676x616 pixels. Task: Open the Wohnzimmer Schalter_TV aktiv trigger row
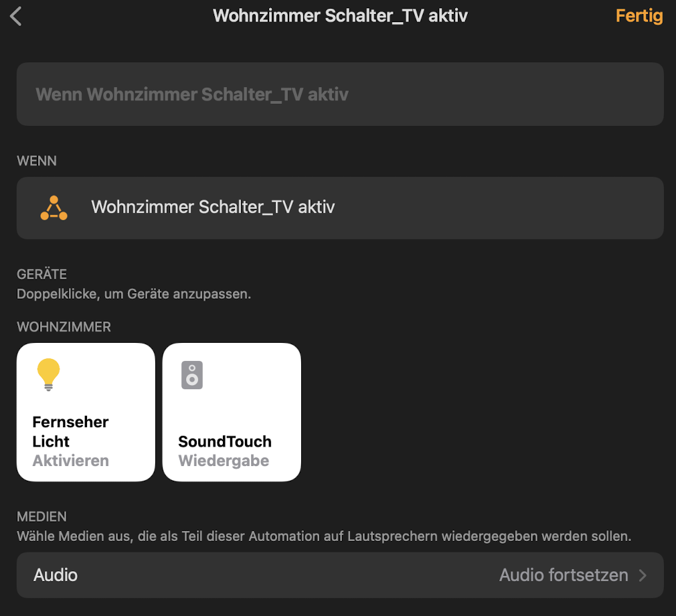pos(340,208)
